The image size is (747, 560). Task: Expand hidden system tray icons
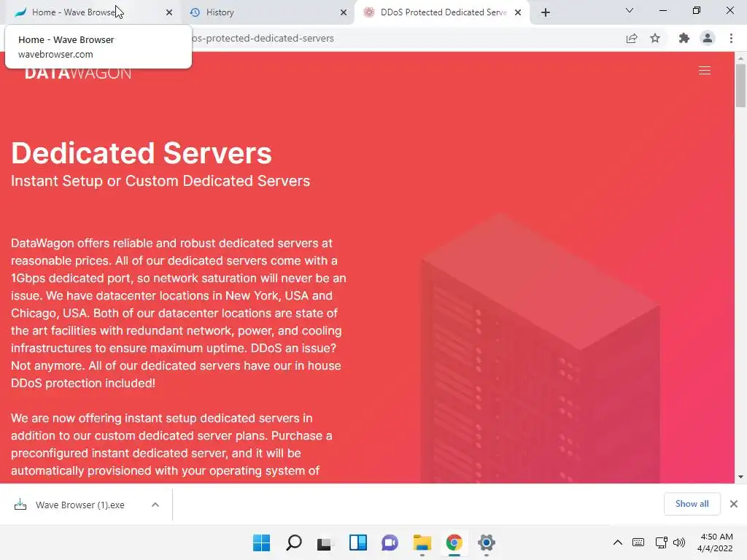[617, 542]
